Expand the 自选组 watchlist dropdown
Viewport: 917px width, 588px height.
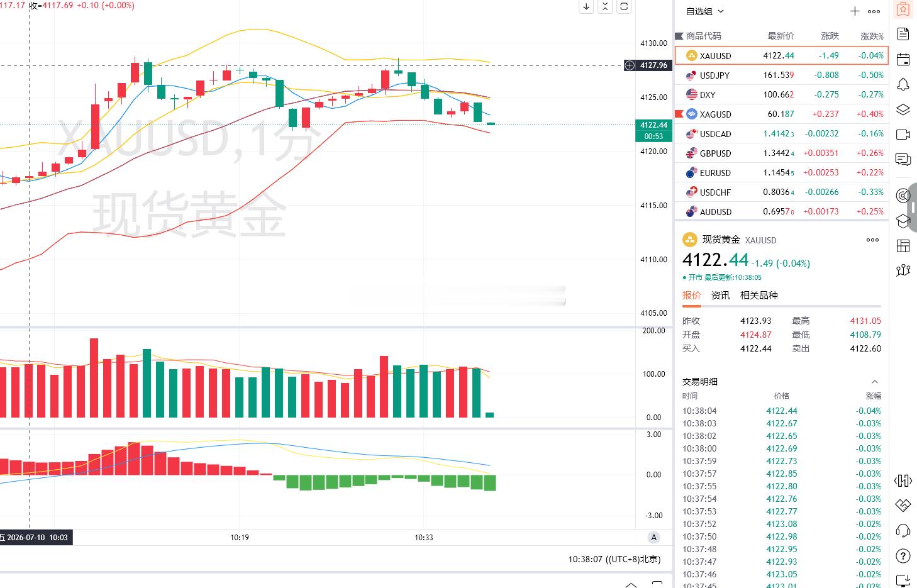(705, 11)
